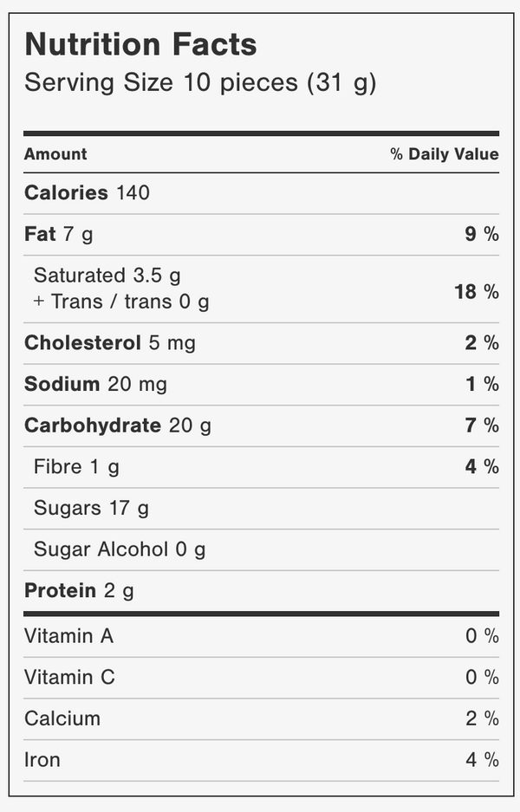Click the 9 % fat daily value
The width and height of the screenshot is (520, 812).
pos(482,234)
